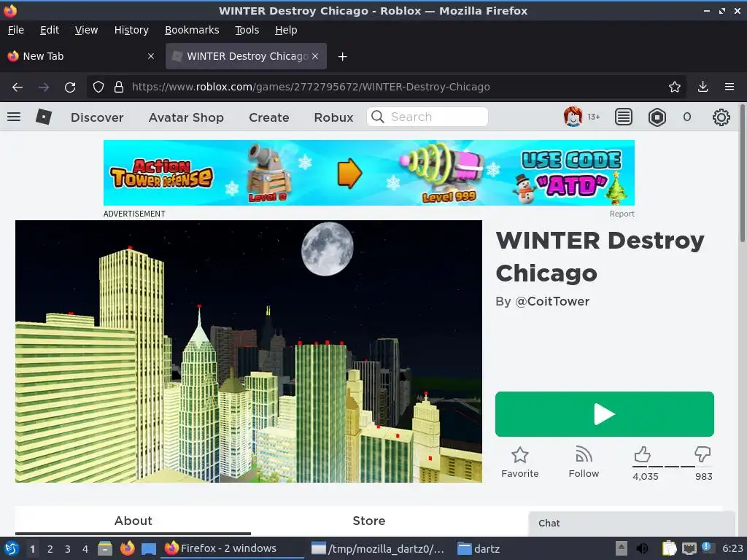Open the Firefox application menu
The width and height of the screenshot is (747, 560).
coord(729,87)
